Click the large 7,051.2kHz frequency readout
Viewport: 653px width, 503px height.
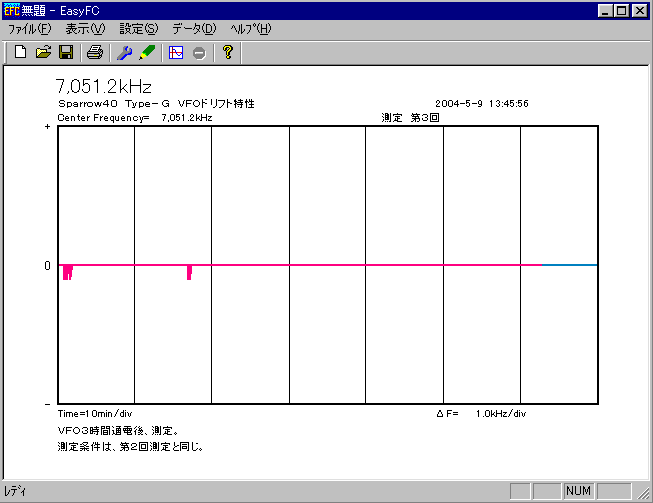pyautogui.click(x=103, y=86)
